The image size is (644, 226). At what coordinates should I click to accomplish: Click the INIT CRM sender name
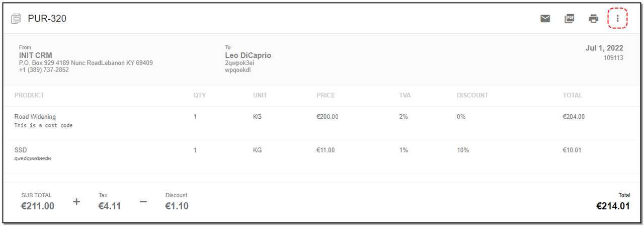pyautogui.click(x=36, y=55)
